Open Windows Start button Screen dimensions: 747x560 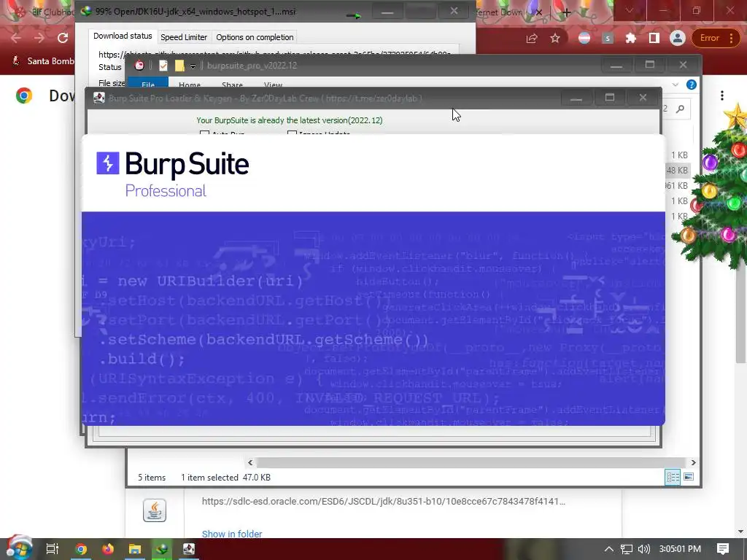[19, 549]
